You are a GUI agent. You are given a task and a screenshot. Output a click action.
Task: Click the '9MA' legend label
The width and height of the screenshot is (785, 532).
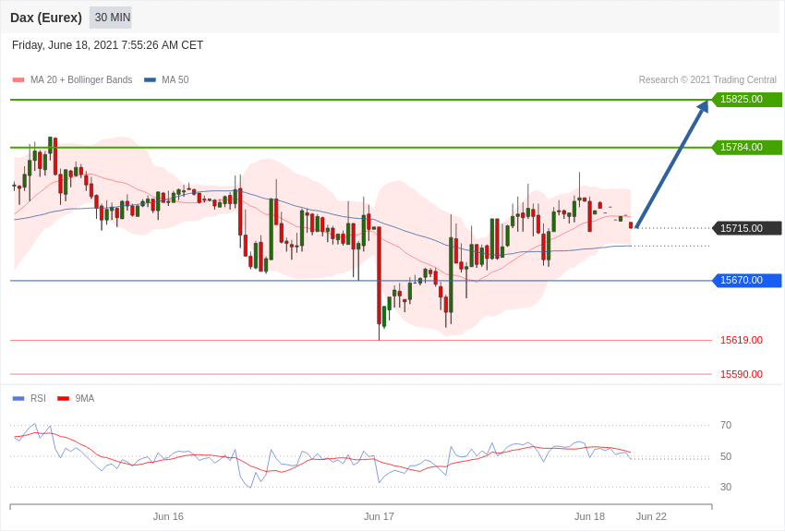(85, 398)
